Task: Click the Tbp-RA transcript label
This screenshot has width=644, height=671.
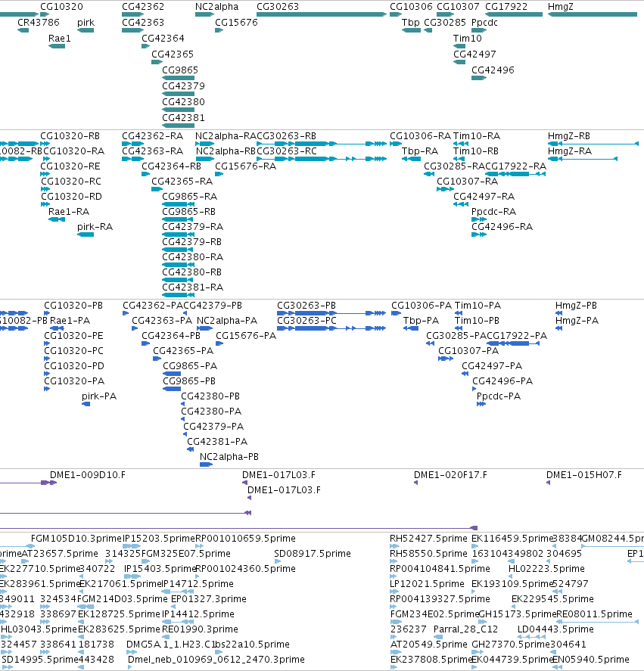Action: coord(420,151)
